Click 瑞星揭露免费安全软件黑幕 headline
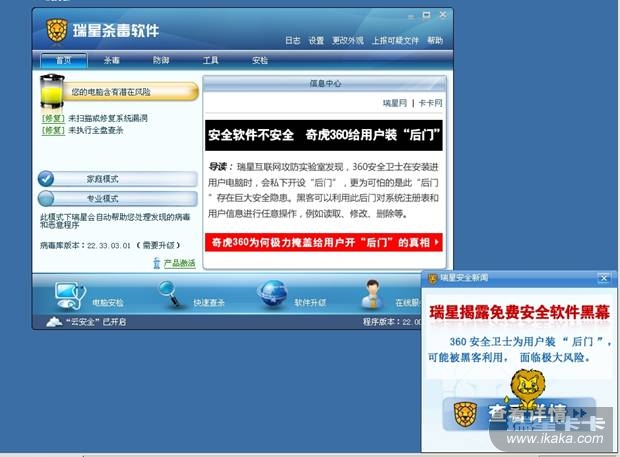Image resolution: width=620 pixels, height=457 pixels. tap(520, 312)
